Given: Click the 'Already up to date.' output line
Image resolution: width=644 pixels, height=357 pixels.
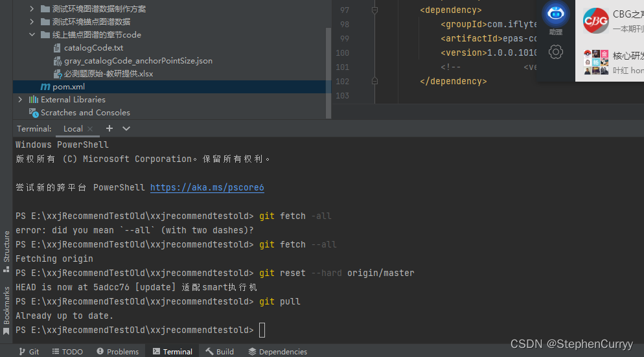Looking at the screenshot, I should 64,316.
